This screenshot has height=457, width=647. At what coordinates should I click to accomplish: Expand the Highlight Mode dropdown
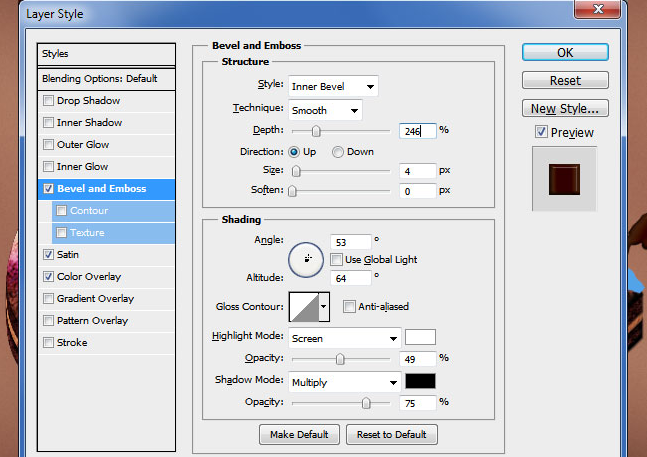coord(344,338)
